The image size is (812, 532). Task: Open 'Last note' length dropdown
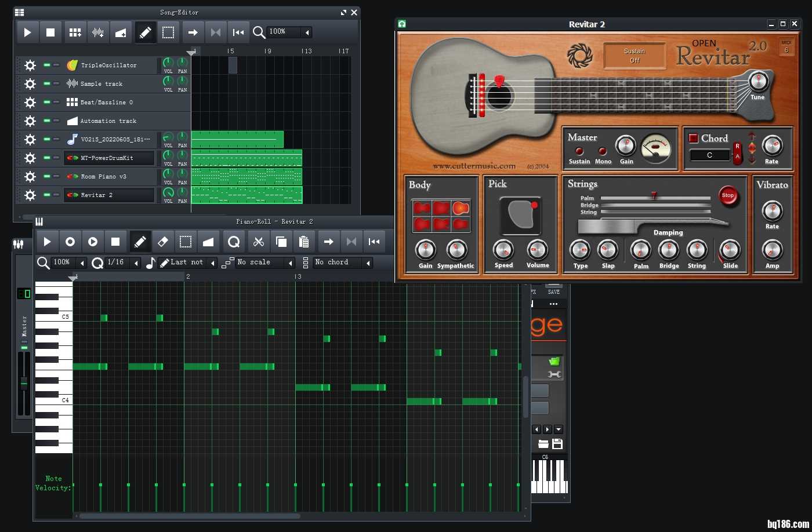click(213, 263)
